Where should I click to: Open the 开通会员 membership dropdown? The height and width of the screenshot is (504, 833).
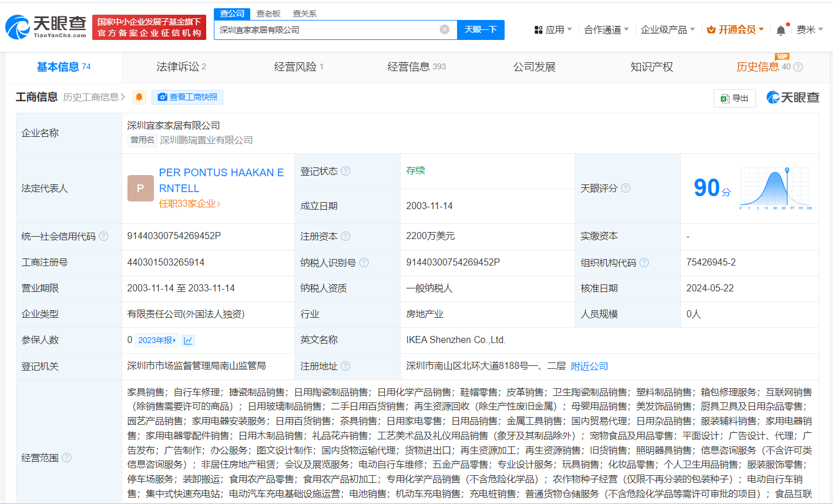click(x=735, y=29)
